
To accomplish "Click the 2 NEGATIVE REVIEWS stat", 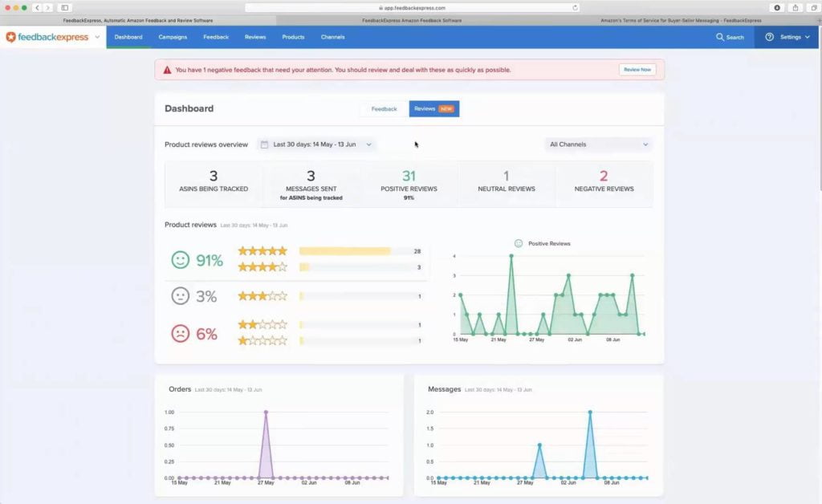I will pyautogui.click(x=604, y=184).
